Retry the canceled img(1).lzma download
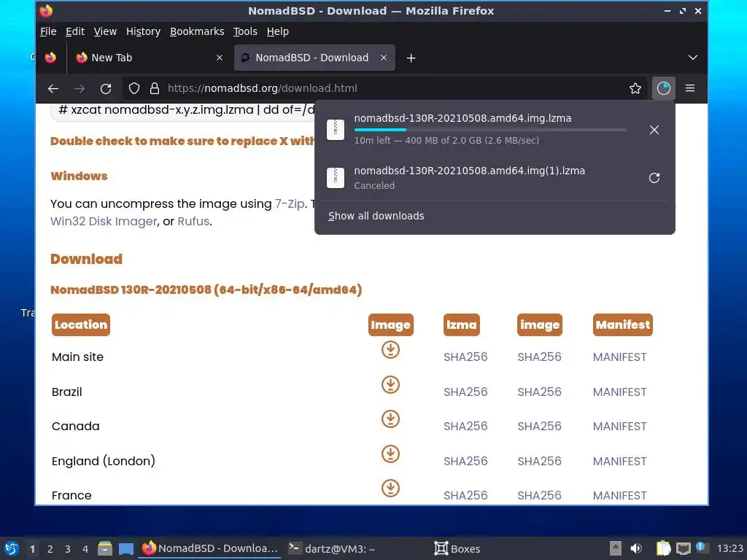This screenshot has height=560, width=747. pos(654,178)
